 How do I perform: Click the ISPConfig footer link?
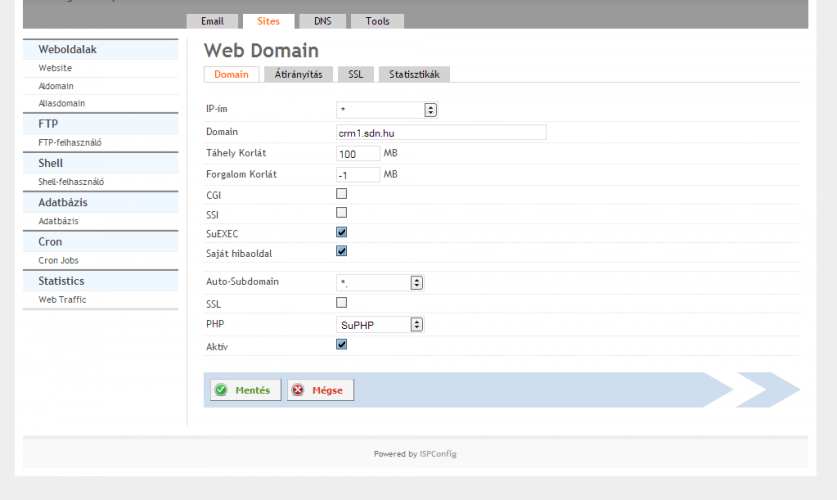tap(438, 454)
